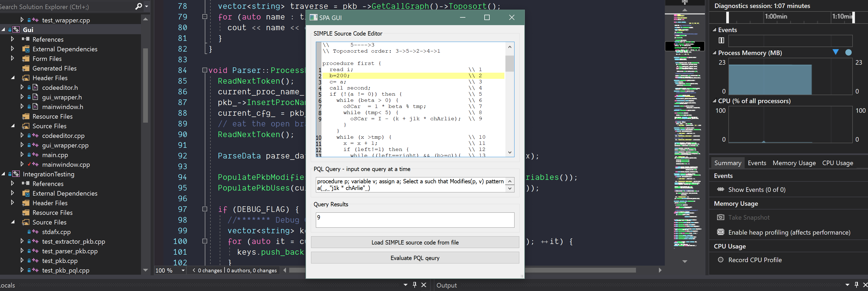Click the pin icon of Locals panel

coord(414,285)
